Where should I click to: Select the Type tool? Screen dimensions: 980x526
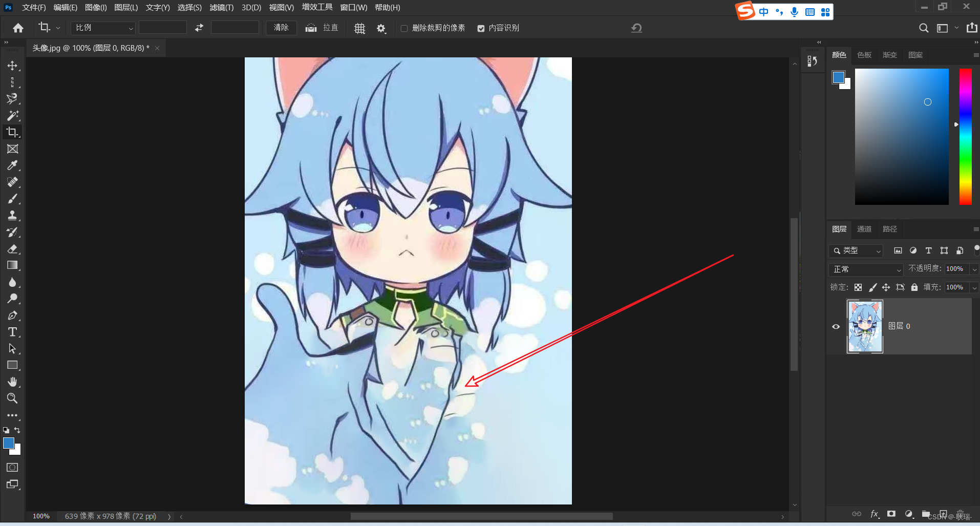tap(12, 332)
